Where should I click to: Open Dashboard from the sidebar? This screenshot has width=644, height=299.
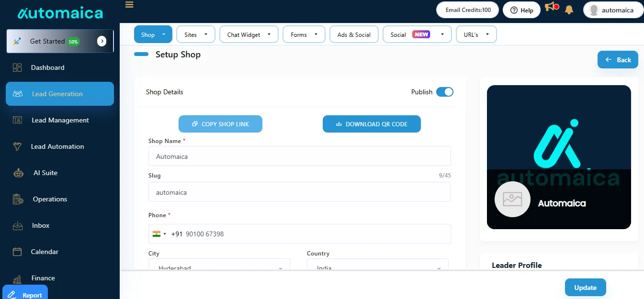47,67
